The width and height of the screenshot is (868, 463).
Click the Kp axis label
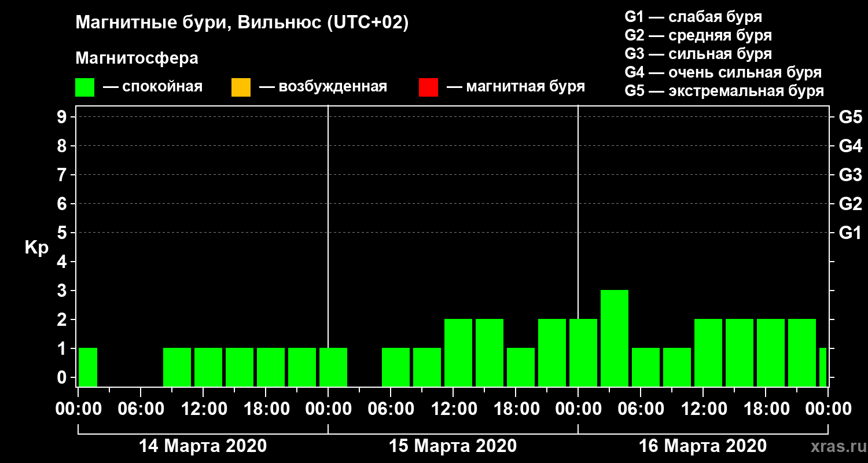coord(36,248)
